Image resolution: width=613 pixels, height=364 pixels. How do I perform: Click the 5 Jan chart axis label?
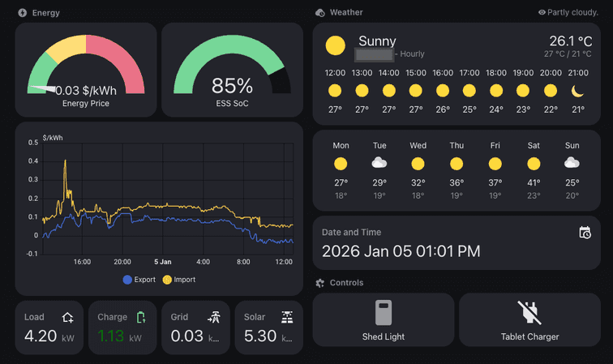[x=163, y=262]
